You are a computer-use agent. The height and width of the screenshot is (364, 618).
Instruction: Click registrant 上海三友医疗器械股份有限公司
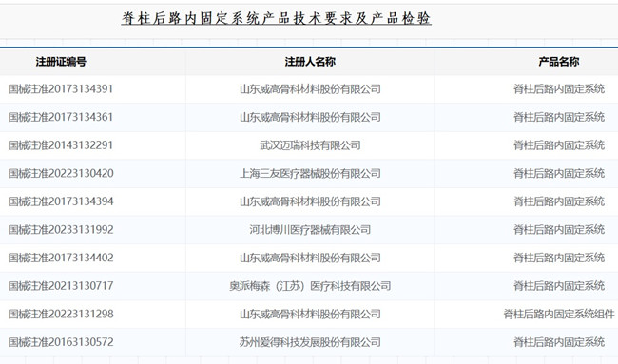click(x=310, y=173)
